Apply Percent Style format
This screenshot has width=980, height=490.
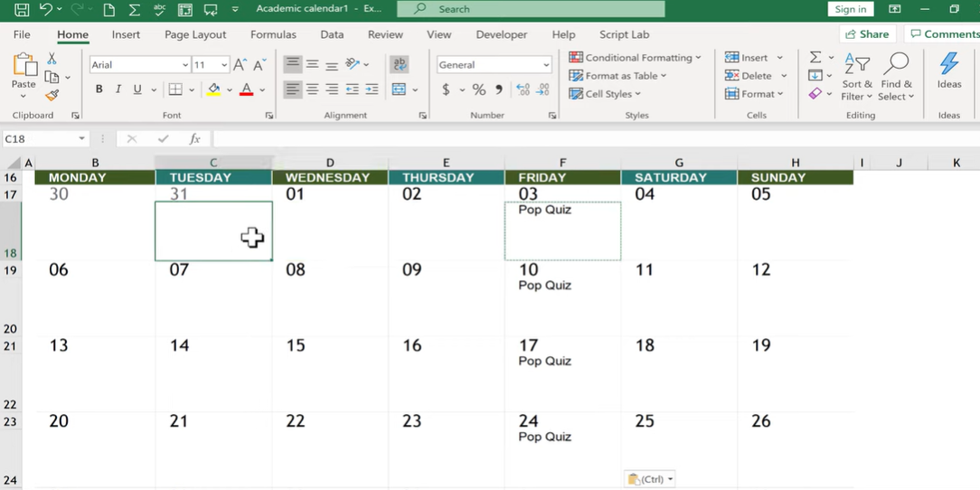pos(479,90)
